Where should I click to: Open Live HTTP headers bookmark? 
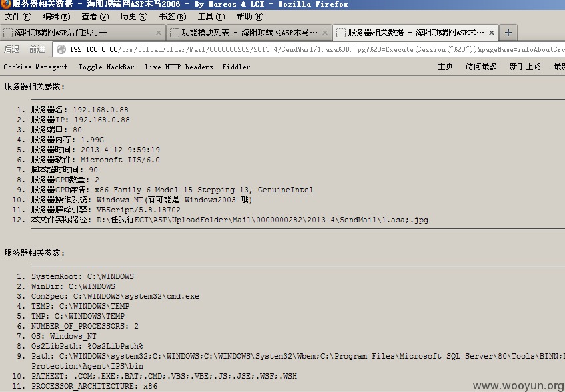[179, 67]
